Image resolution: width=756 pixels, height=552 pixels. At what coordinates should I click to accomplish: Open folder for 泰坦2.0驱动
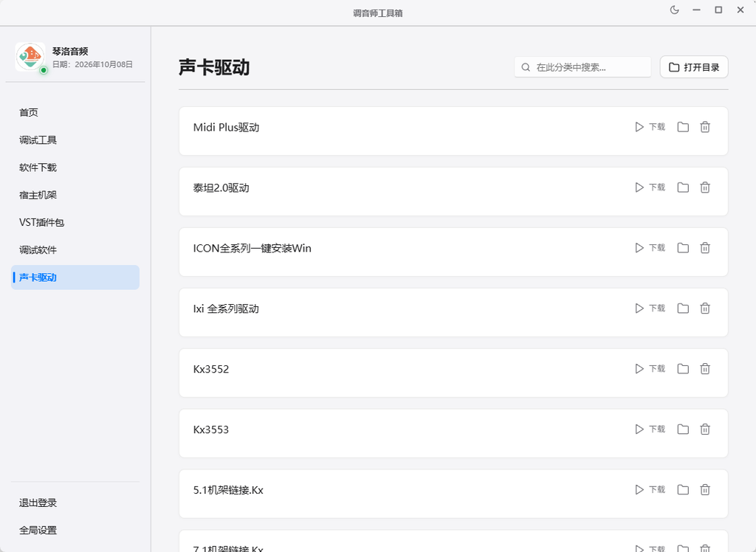tap(683, 187)
